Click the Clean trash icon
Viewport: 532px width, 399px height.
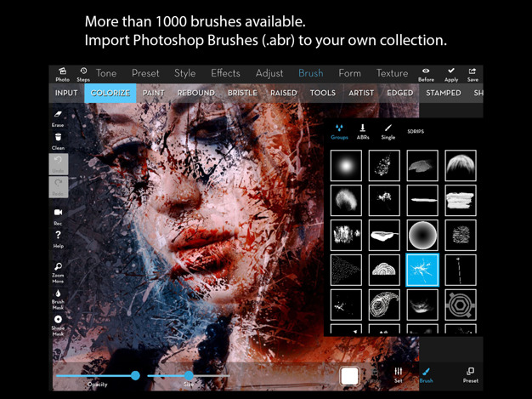[x=58, y=140]
